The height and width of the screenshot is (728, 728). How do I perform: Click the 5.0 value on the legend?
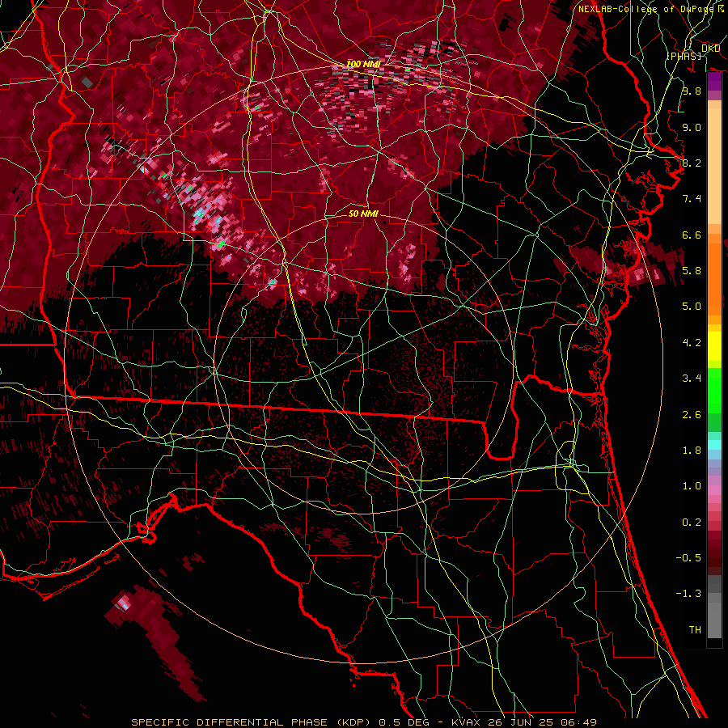pyautogui.click(x=692, y=307)
